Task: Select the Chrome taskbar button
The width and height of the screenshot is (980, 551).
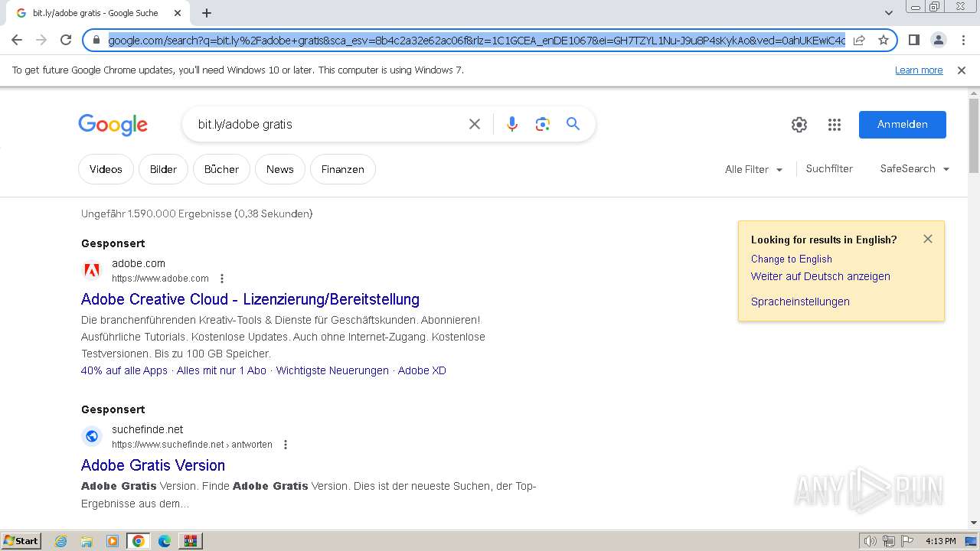Action: coord(139,541)
